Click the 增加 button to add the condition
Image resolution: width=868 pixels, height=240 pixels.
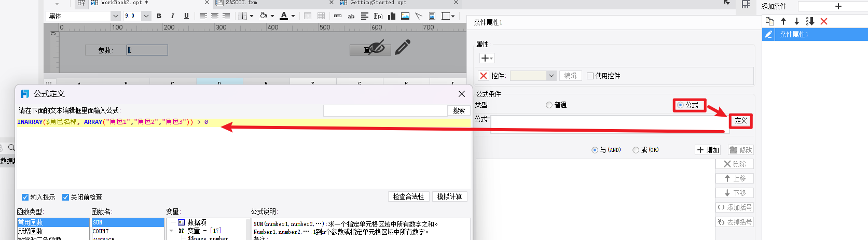709,150
